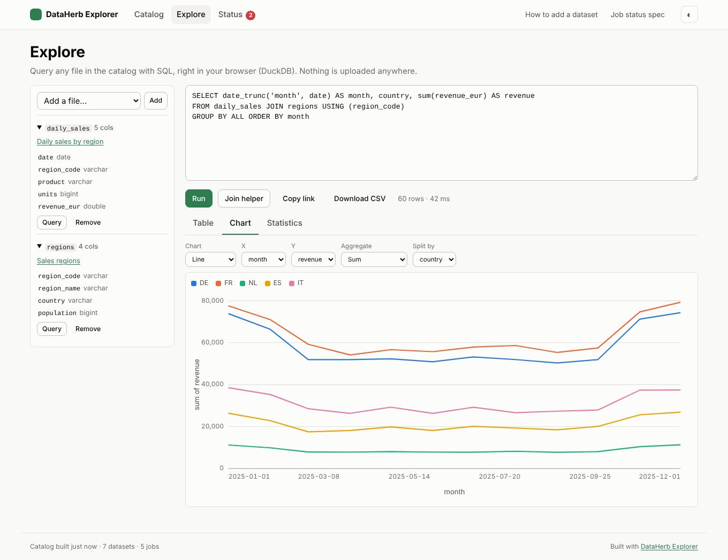This screenshot has height=560, width=728.
Task: Click Query under daily_sales
Action: (52, 223)
